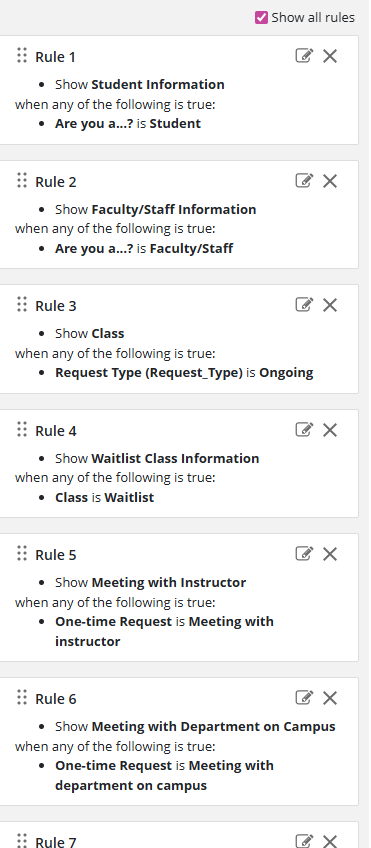Select the grip handle beside Rule 2
371x848 pixels.
pos(22,180)
